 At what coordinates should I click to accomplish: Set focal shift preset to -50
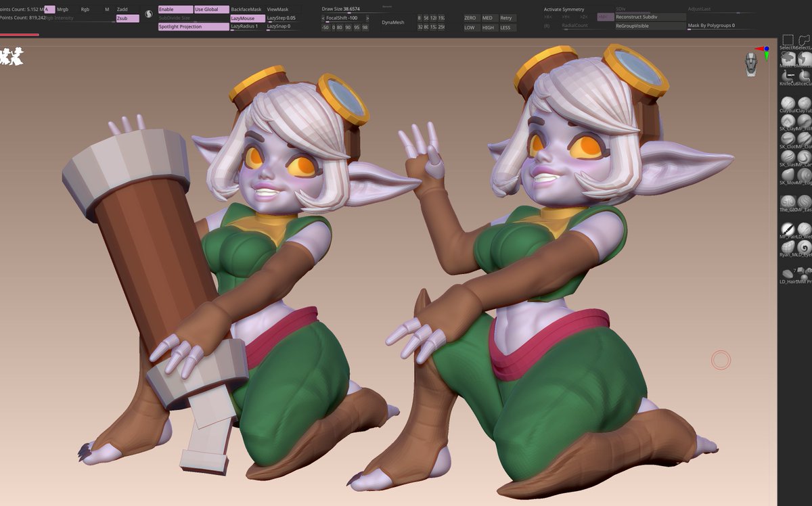(x=325, y=28)
